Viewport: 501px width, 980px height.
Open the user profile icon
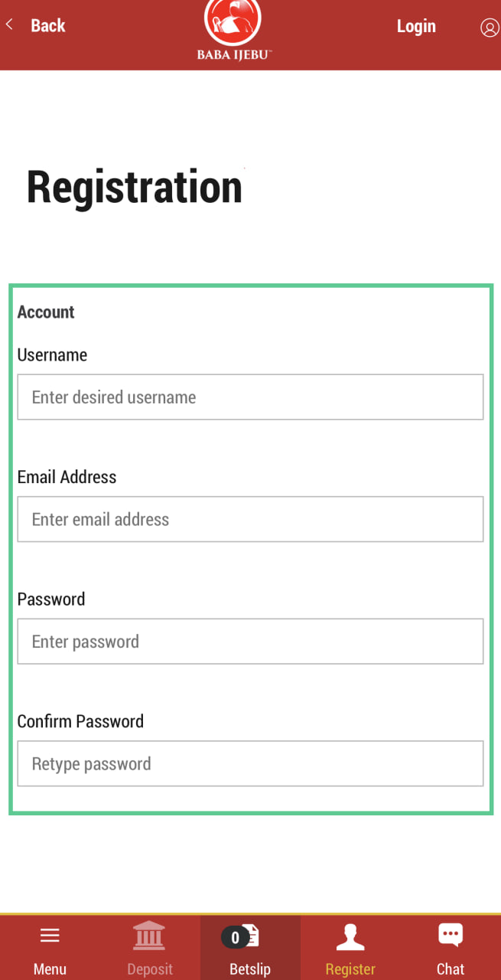[489, 28]
